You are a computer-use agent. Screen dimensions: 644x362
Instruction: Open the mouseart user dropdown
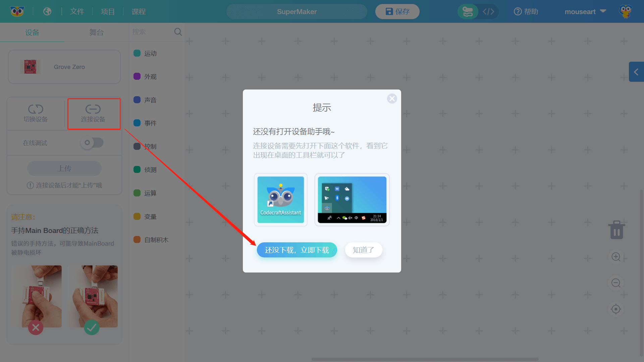pyautogui.click(x=585, y=12)
